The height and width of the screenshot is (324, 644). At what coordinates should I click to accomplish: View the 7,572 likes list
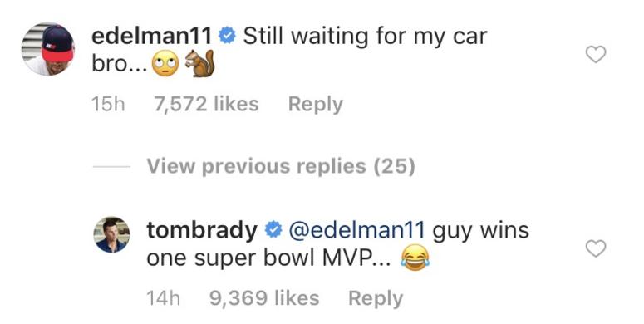tap(207, 104)
